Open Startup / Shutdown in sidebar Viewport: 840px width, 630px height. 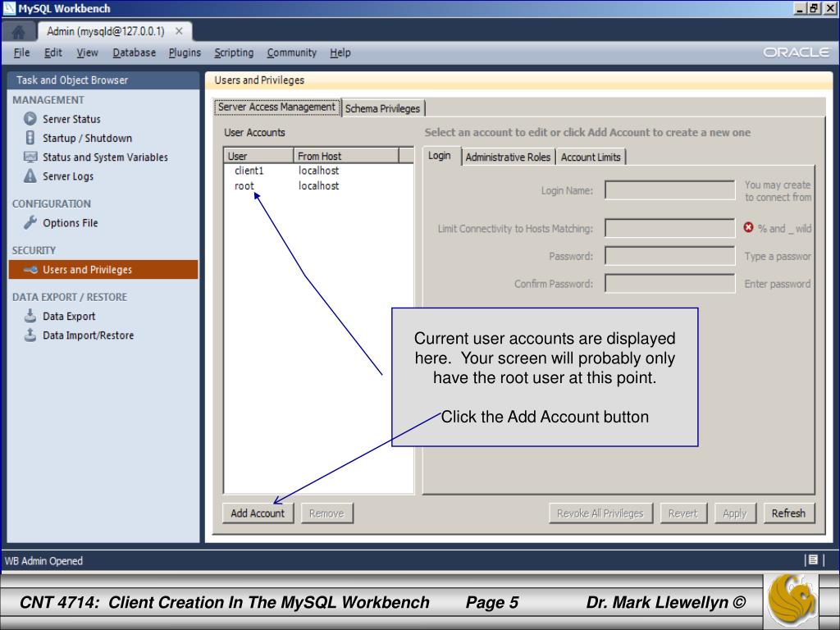pos(87,138)
